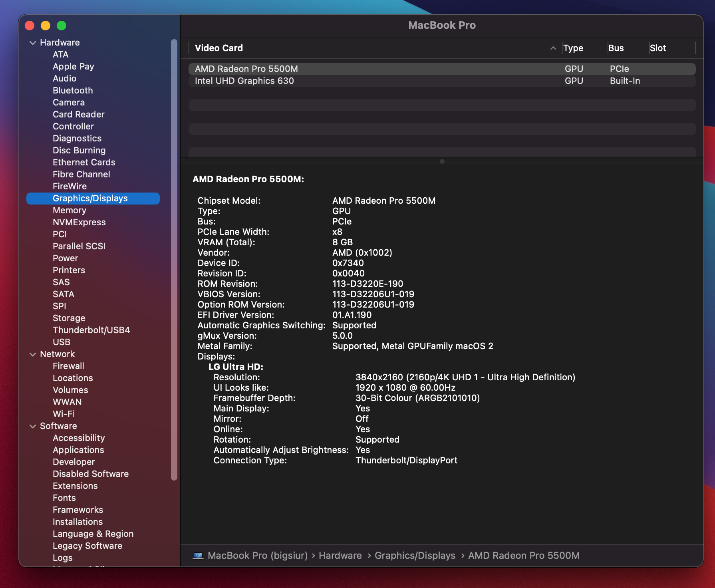
Task: Select Graphics/Displays in the sidebar
Action: click(x=93, y=199)
